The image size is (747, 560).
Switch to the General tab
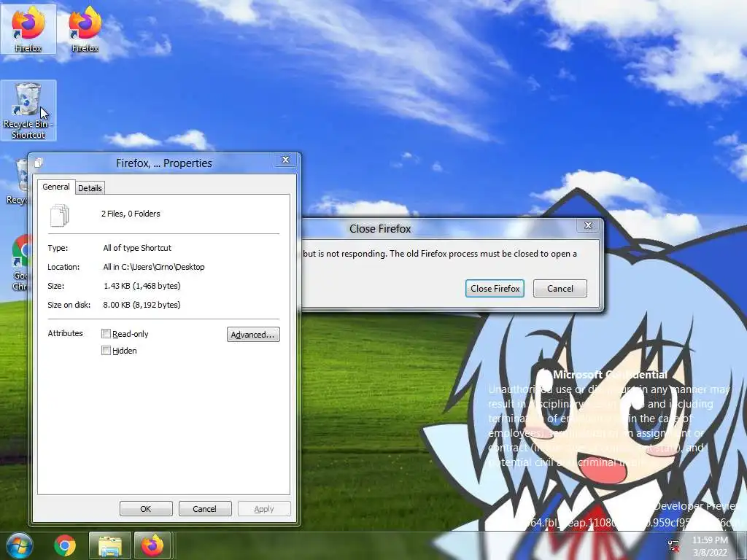click(56, 187)
